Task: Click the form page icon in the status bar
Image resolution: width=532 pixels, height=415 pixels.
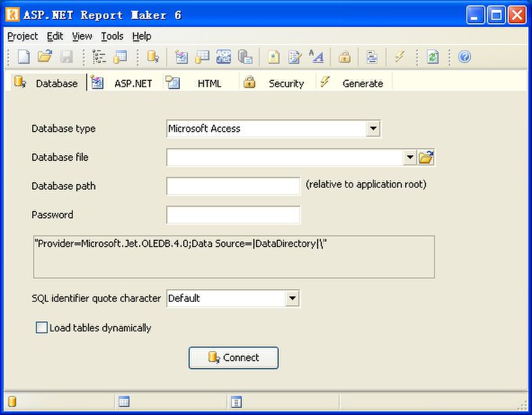Action: point(236,402)
